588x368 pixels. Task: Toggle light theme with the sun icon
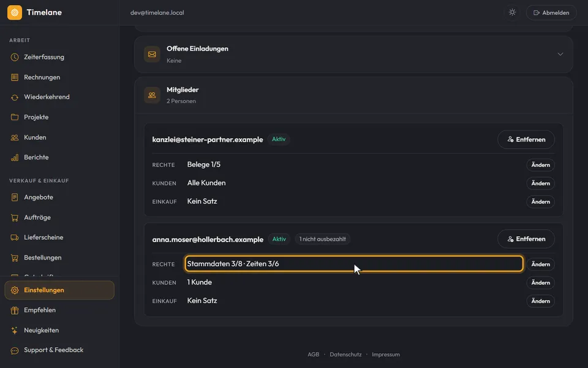click(512, 12)
